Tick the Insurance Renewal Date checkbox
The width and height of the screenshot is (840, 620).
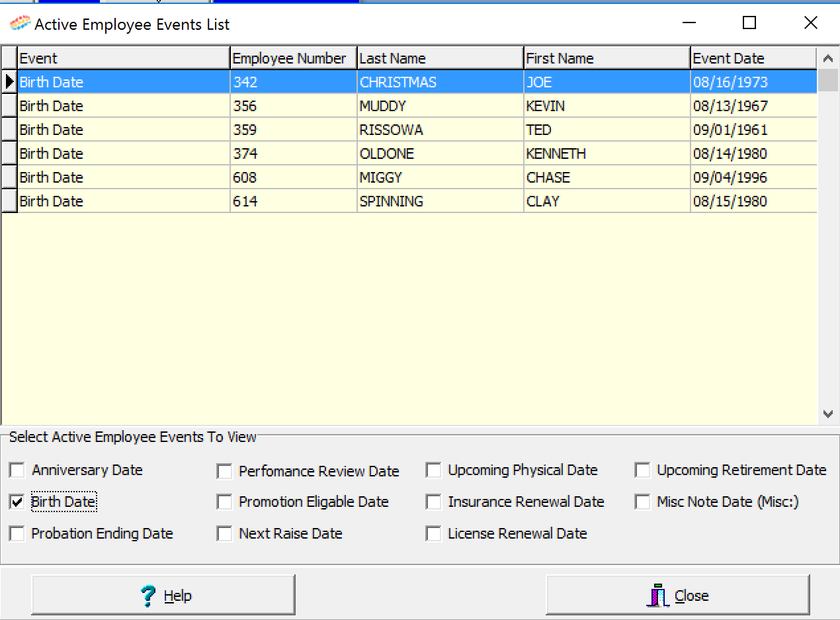(434, 502)
